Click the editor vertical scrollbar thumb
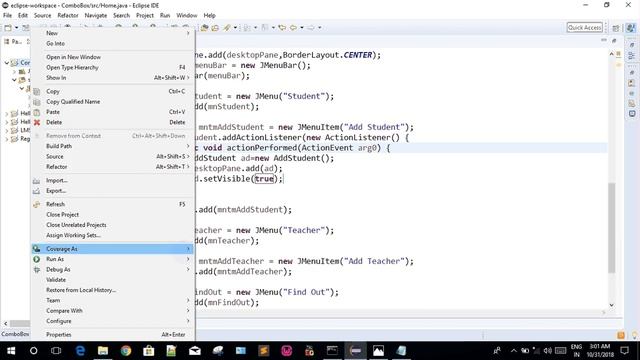Image resolution: width=640 pixels, height=360 pixels. (x=611, y=228)
